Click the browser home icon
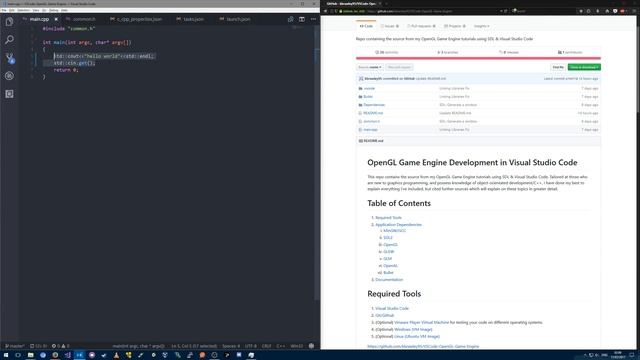Viewport: 640px width, 360px height. (x=607, y=11)
